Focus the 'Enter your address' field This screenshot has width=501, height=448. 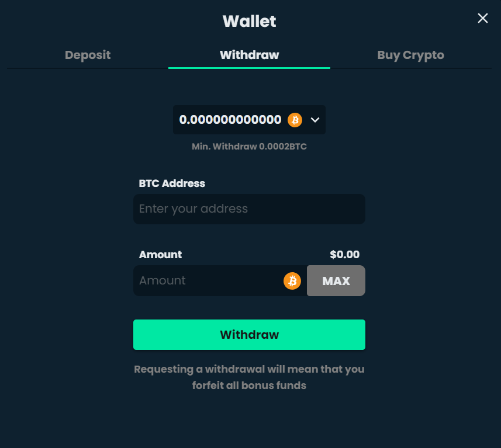249,209
